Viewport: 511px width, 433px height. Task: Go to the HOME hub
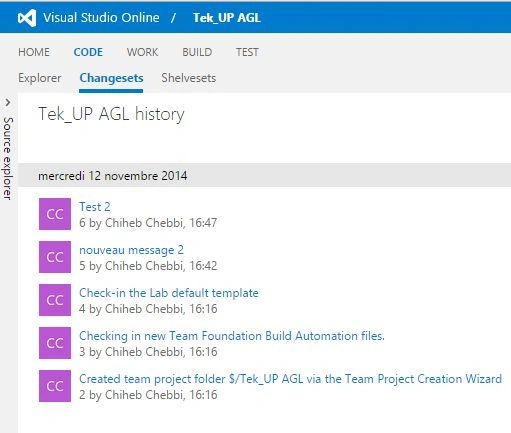pos(34,52)
